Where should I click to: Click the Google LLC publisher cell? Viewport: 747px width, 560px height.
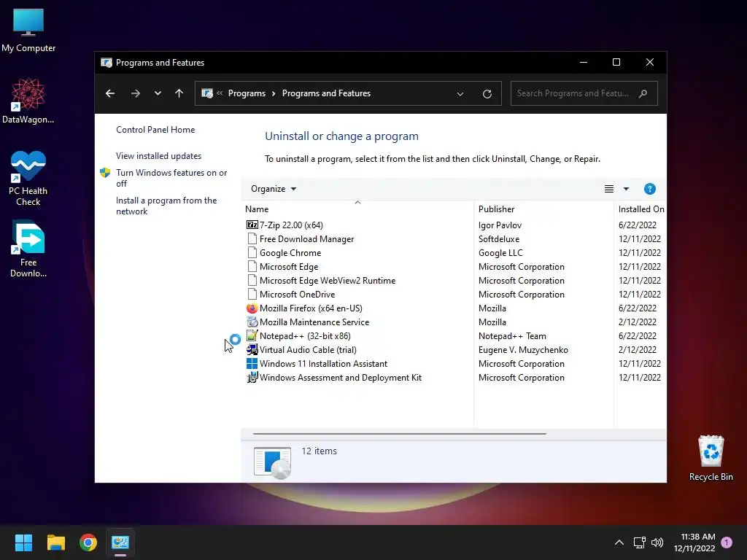point(500,252)
